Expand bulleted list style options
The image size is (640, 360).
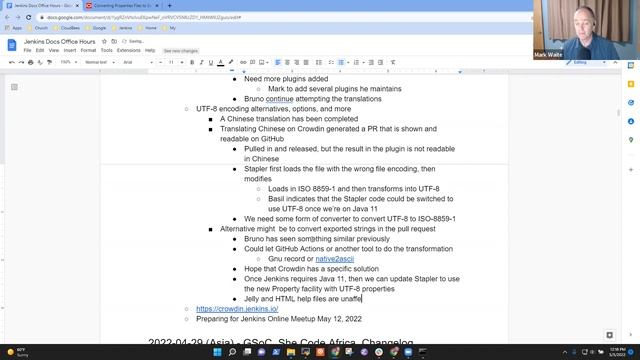point(348,62)
